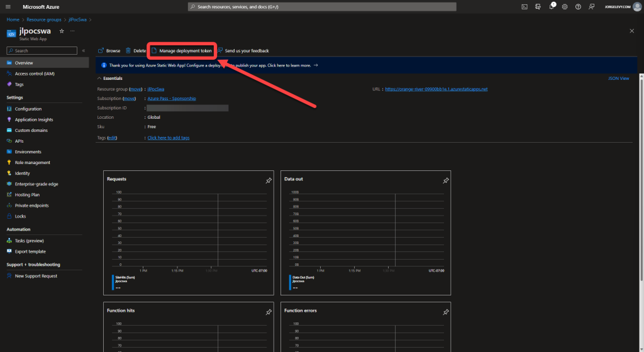Image resolution: width=644 pixels, height=352 pixels.
Task: Click here to add tags link
Action: coord(169,138)
